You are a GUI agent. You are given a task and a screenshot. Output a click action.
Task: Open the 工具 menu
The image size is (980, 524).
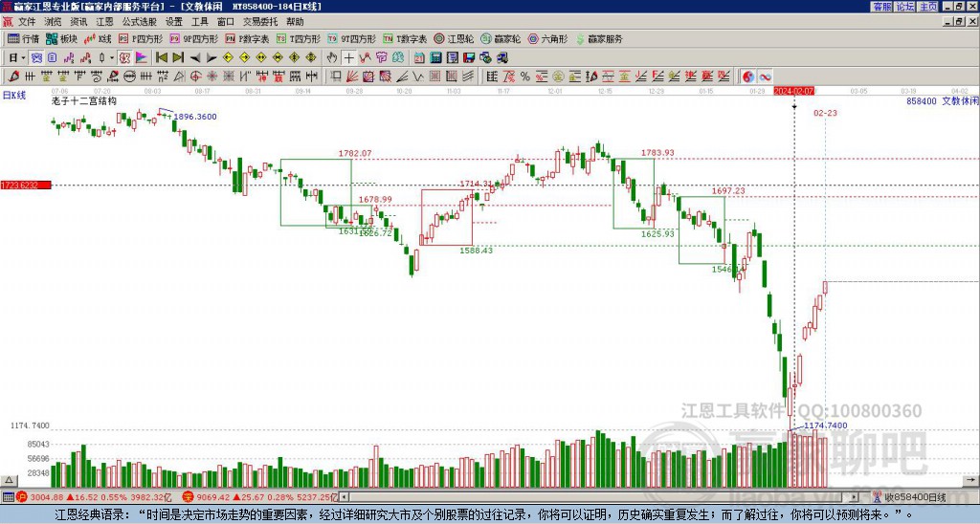[x=200, y=22]
